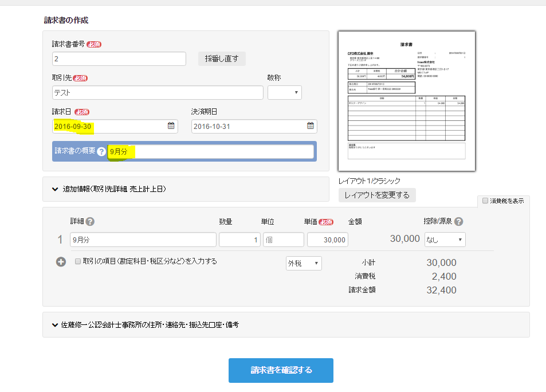Open the 外税 tax type dropdown
The width and height of the screenshot is (546, 392).
[x=304, y=263]
